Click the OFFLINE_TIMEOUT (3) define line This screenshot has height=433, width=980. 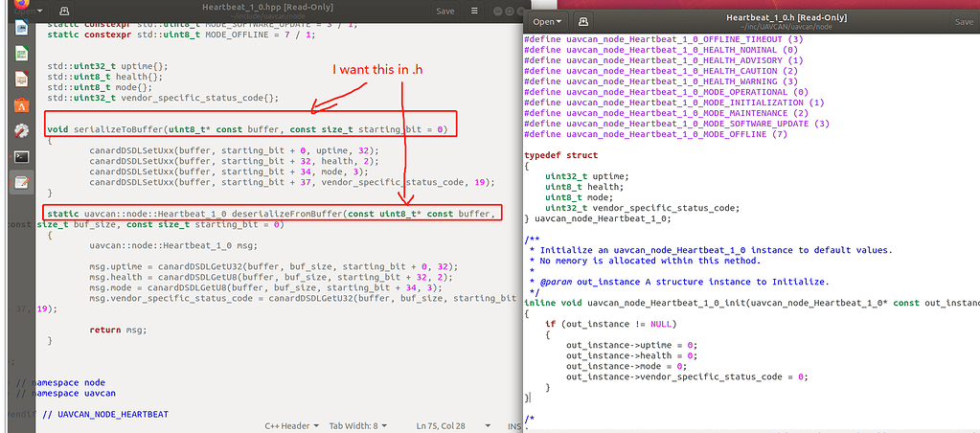click(664, 39)
